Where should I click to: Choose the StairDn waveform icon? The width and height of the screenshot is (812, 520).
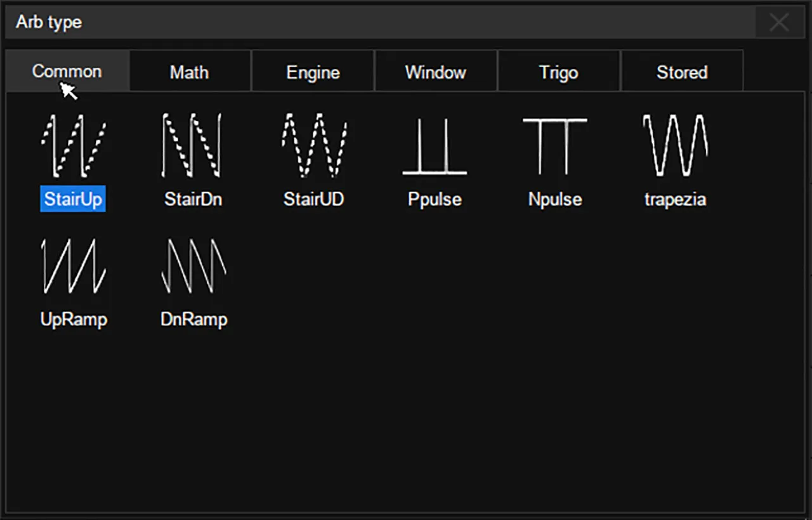point(193,145)
